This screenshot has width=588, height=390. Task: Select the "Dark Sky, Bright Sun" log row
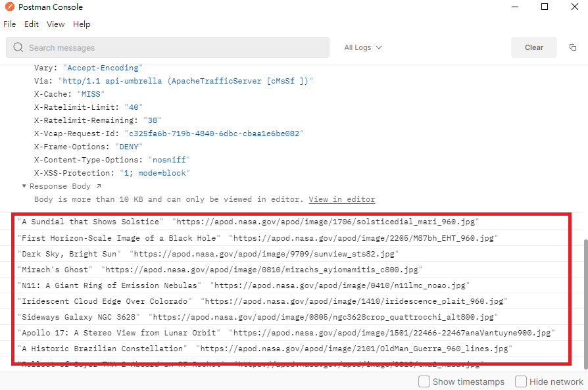pos(291,254)
